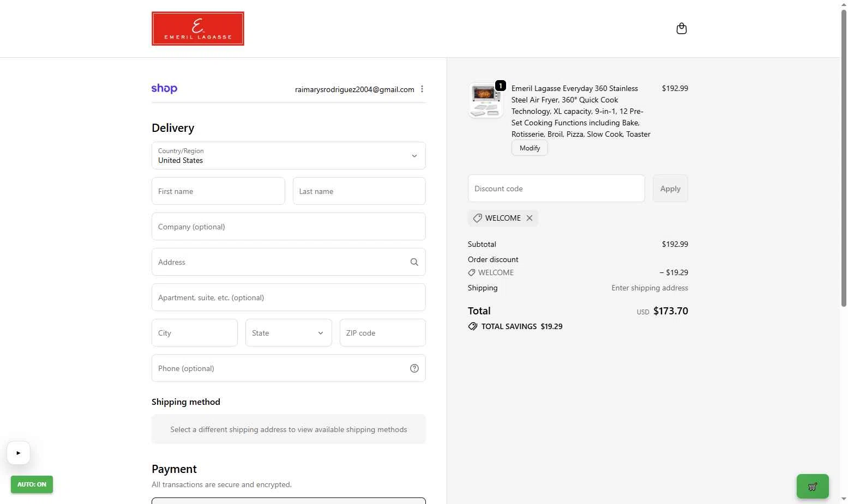Click the Enter shipping address text
The width and height of the screenshot is (848, 504).
(649, 288)
